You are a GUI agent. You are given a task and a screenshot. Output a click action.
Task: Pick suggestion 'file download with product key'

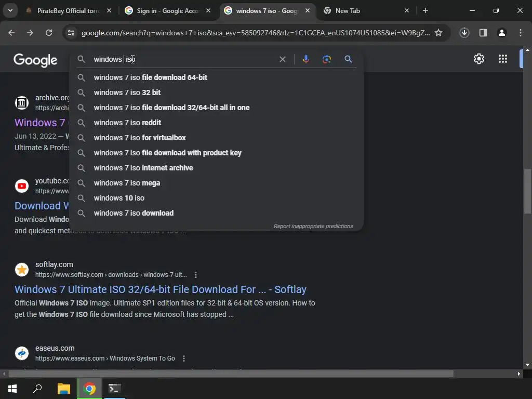click(x=216, y=153)
